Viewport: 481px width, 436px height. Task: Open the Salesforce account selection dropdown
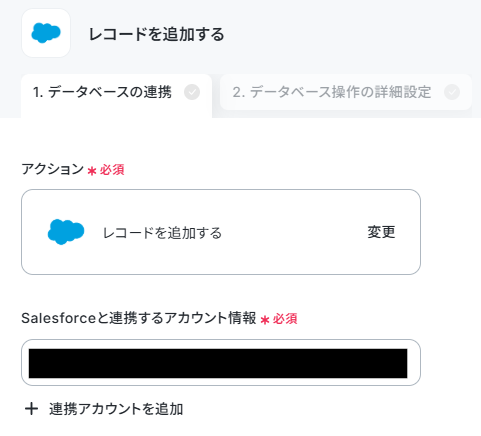(221, 363)
